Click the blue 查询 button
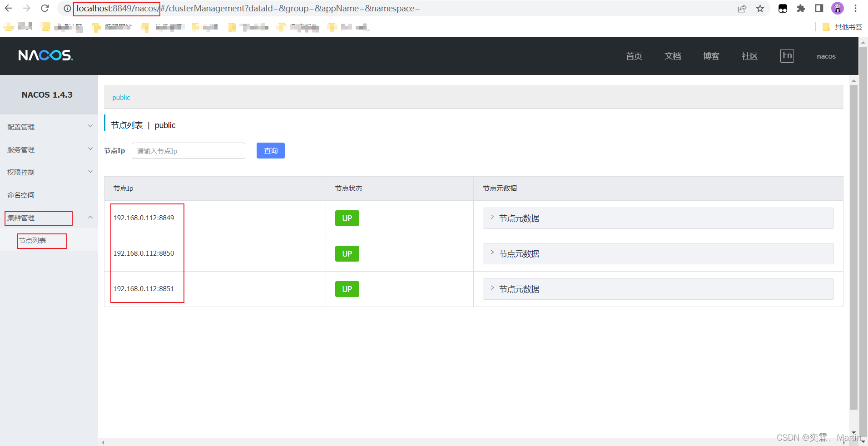 (x=270, y=151)
